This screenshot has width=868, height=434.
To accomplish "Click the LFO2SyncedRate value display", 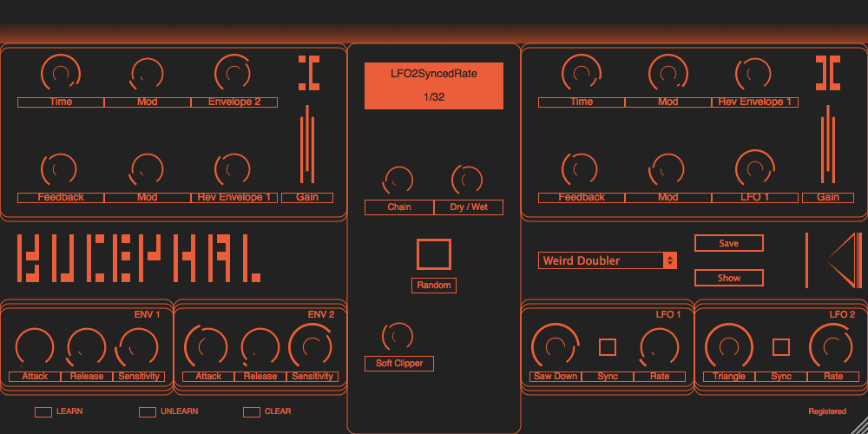I will (434, 86).
